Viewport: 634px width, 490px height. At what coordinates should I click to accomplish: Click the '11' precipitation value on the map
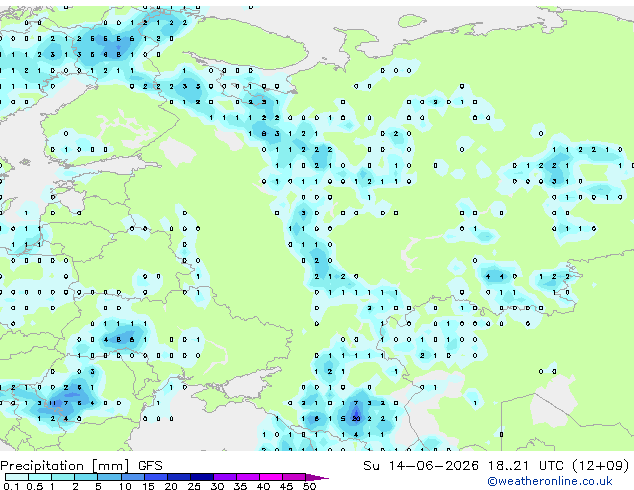pyautogui.click(x=53, y=403)
